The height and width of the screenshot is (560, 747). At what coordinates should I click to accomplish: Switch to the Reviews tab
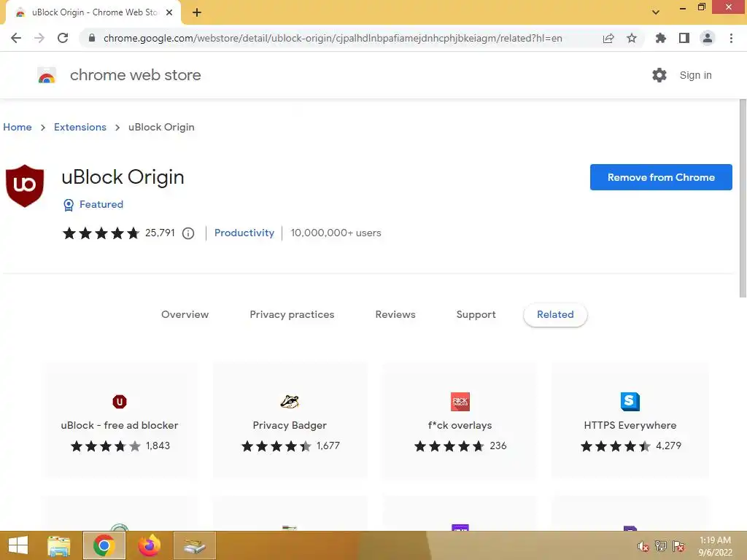click(x=395, y=314)
